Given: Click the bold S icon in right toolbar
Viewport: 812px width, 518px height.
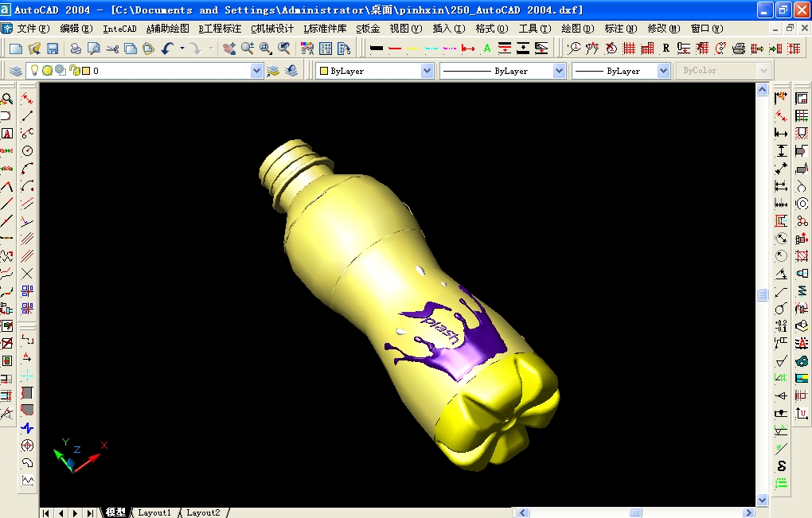Looking at the screenshot, I should [x=782, y=465].
